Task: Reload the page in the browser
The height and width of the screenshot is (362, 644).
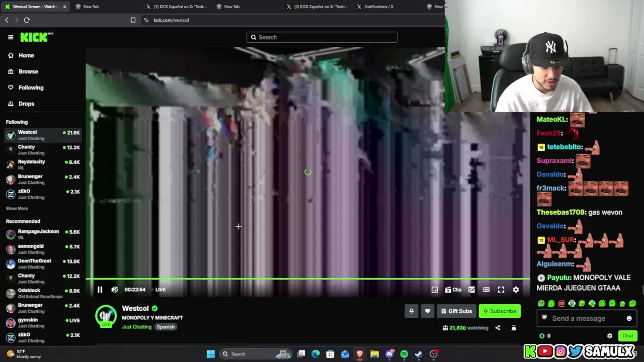Action: click(x=27, y=20)
